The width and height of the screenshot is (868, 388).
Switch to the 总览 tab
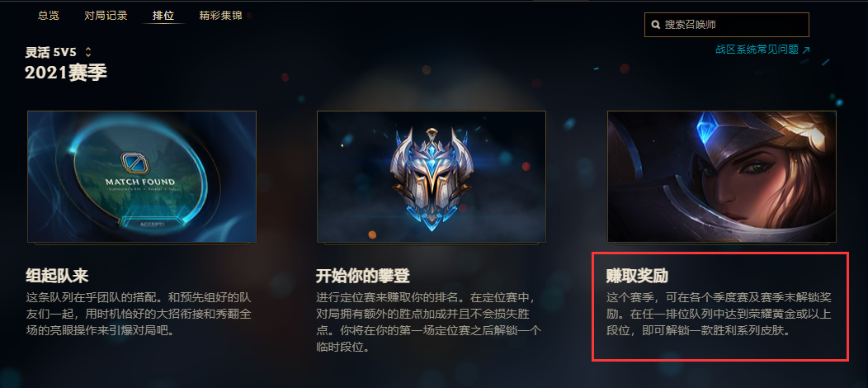48,16
